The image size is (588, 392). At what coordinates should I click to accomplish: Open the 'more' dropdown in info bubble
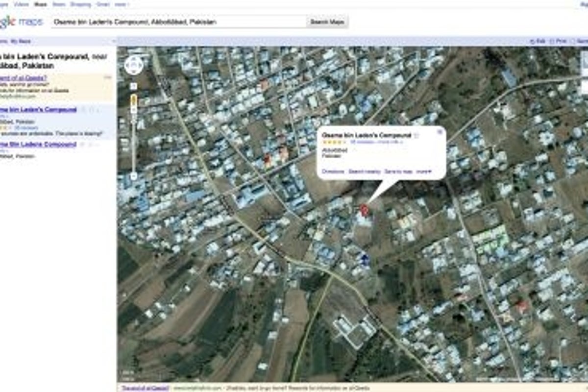coord(424,171)
